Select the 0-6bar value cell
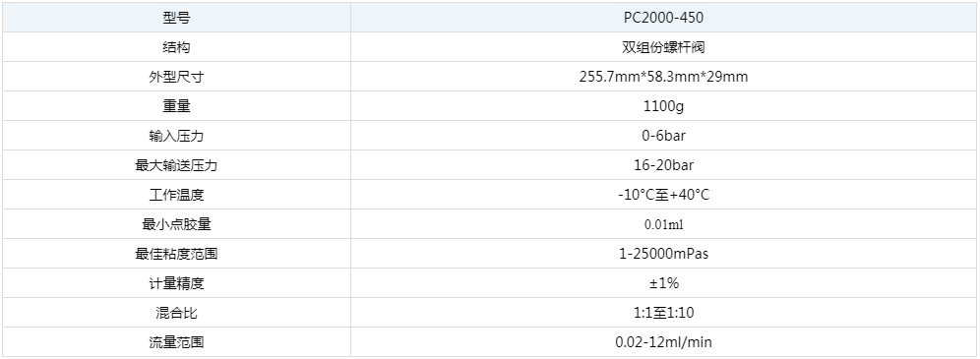980x359 pixels. click(x=664, y=136)
